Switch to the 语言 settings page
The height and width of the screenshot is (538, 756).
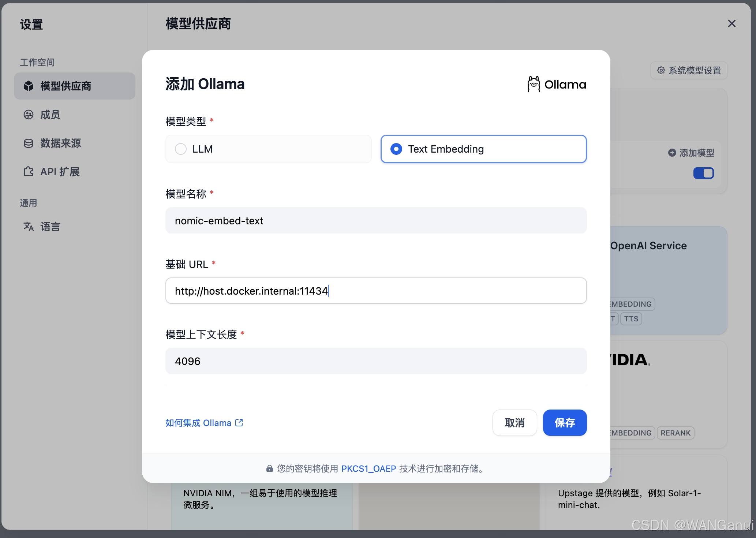click(50, 227)
